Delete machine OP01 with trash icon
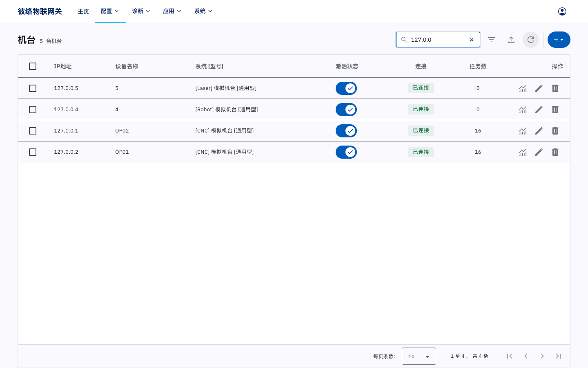 click(555, 152)
